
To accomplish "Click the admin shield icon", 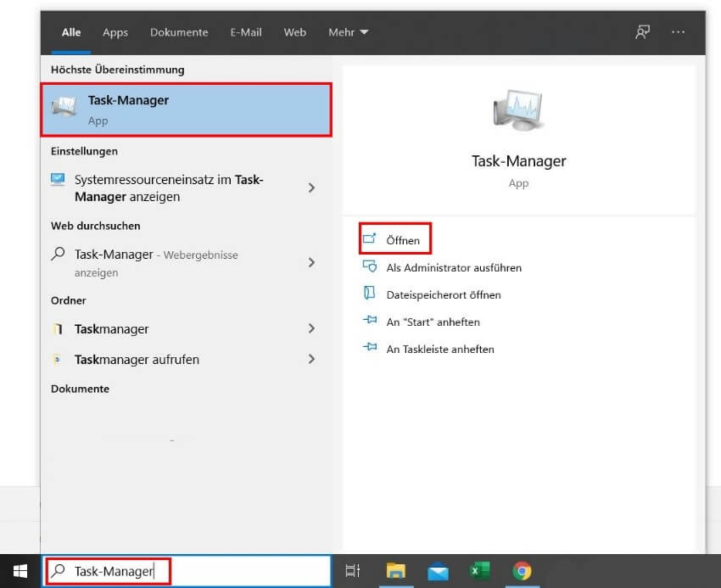I will point(370,266).
